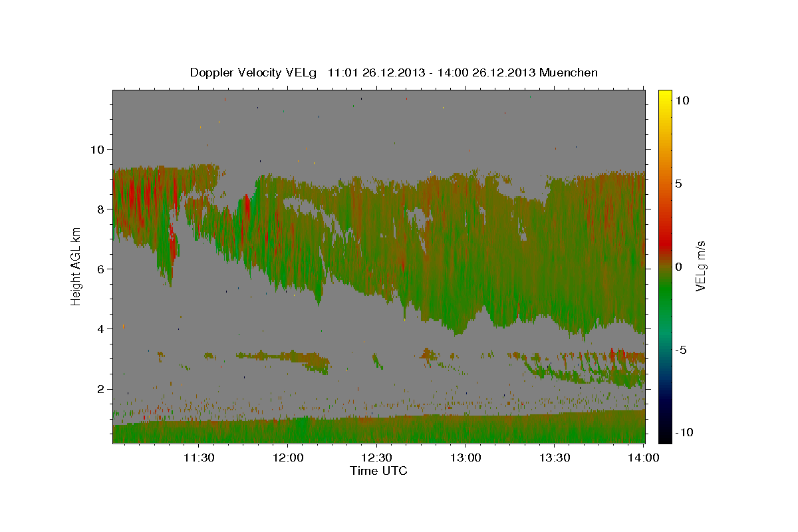Viewport: 798px width, 532px height.
Task: Click 'Muenchen' in the plot title
Action: (x=569, y=72)
